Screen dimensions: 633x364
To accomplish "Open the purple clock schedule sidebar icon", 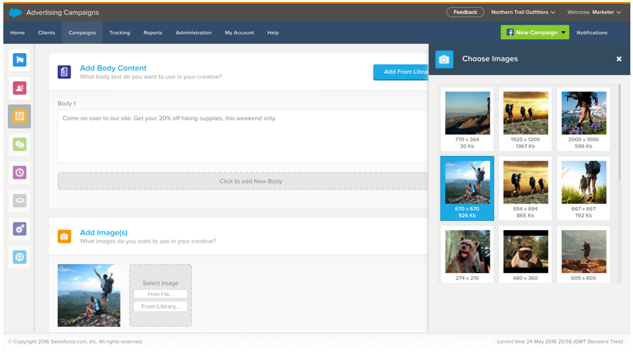I will click(x=19, y=173).
